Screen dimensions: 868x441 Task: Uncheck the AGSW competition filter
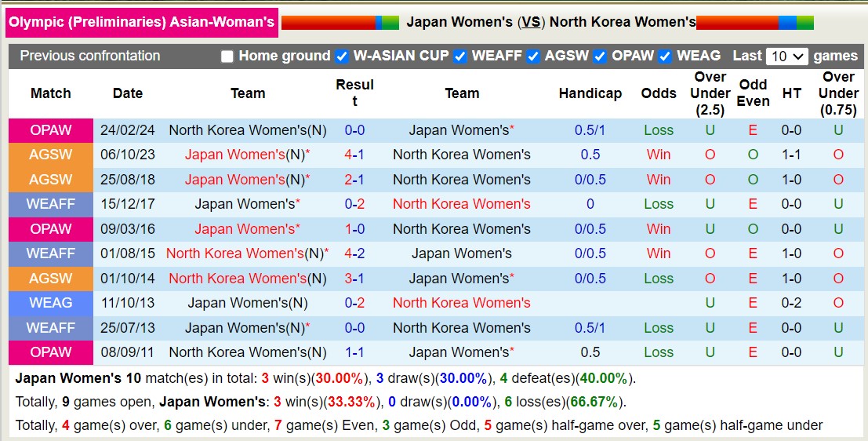tap(533, 56)
